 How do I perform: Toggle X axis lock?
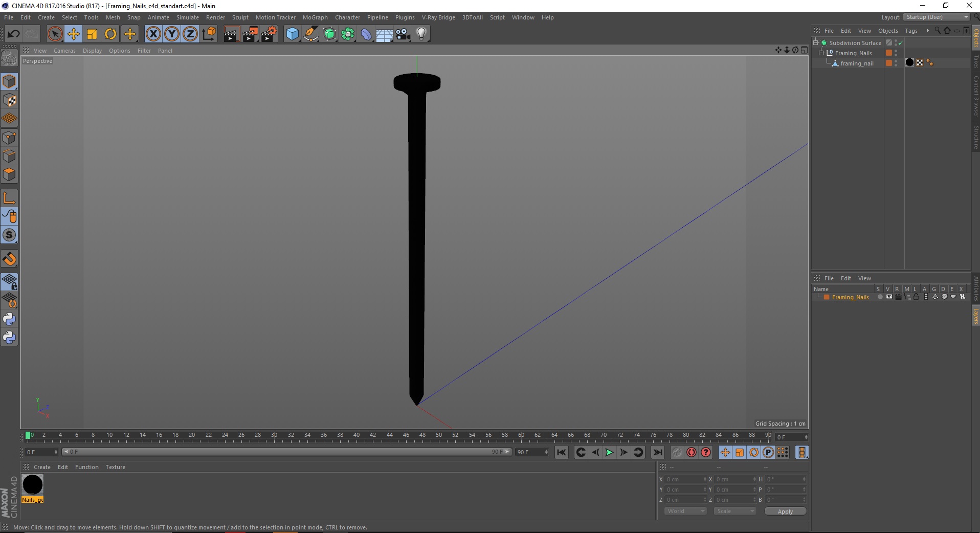tap(153, 34)
